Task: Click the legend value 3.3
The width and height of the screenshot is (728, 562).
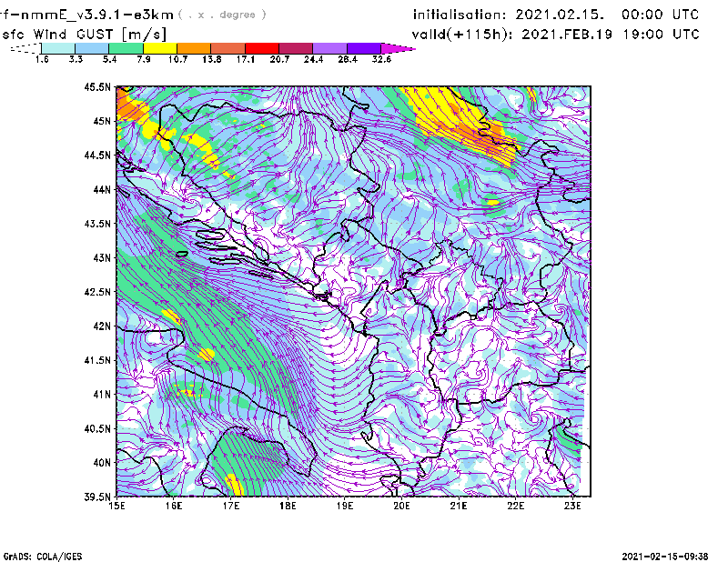Action: [x=76, y=59]
